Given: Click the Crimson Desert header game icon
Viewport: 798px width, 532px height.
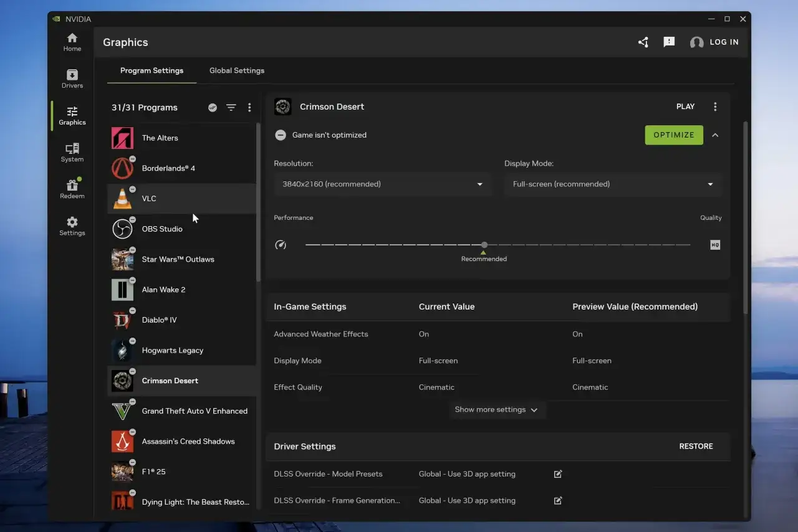Looking at the screenshot, I should pyautogui.click(x=283, y=107).
